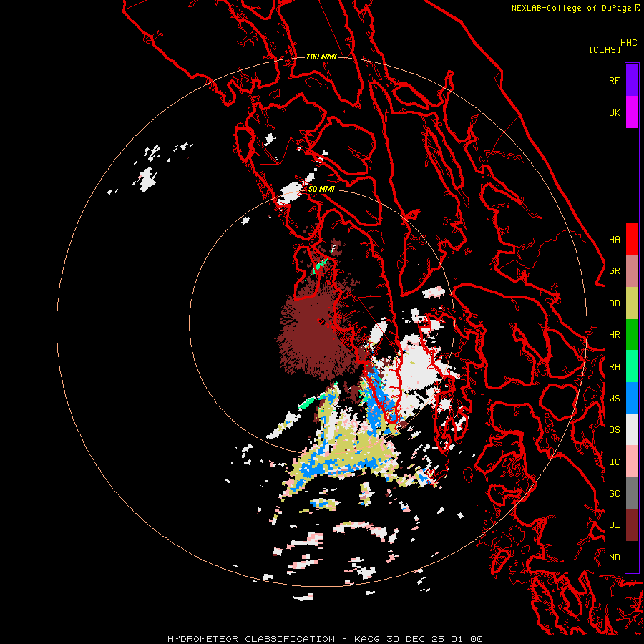
Task: Select the BI brown legend swatch
Action: [632, 525]
